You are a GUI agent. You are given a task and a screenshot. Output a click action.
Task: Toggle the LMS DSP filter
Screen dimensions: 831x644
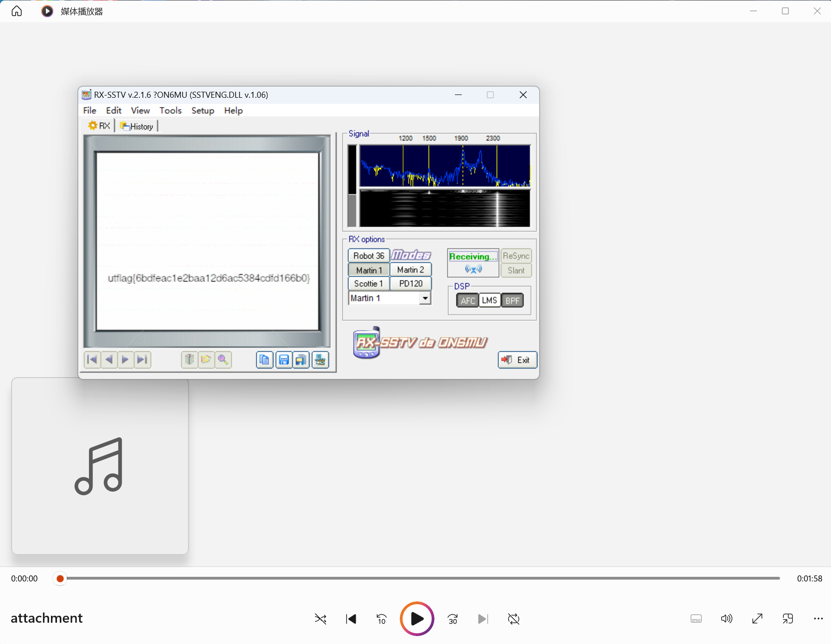490,301
